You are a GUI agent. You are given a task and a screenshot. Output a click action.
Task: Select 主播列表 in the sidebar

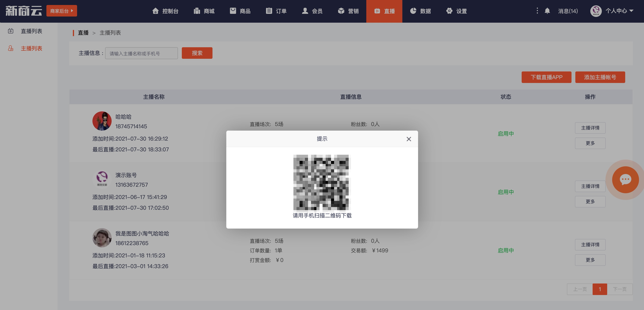coord(31,48)
